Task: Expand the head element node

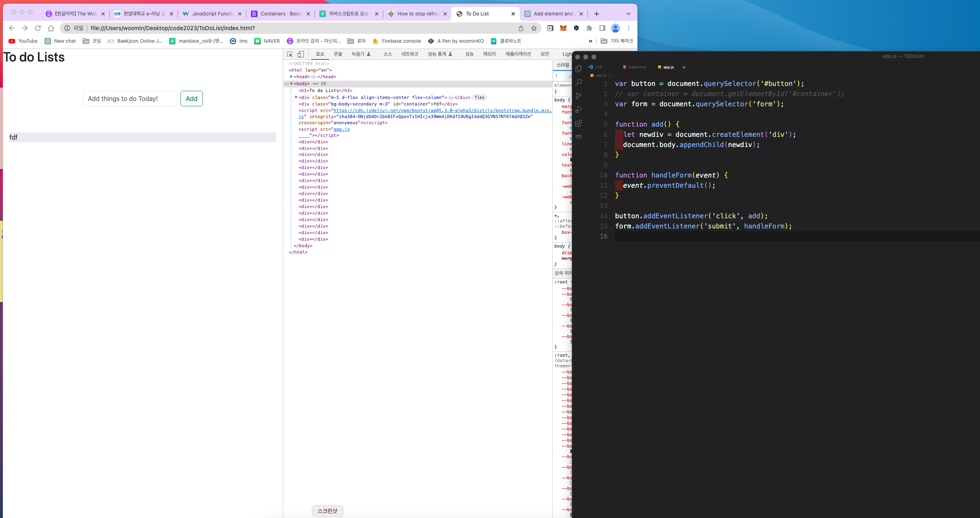Action: [291, 77]
